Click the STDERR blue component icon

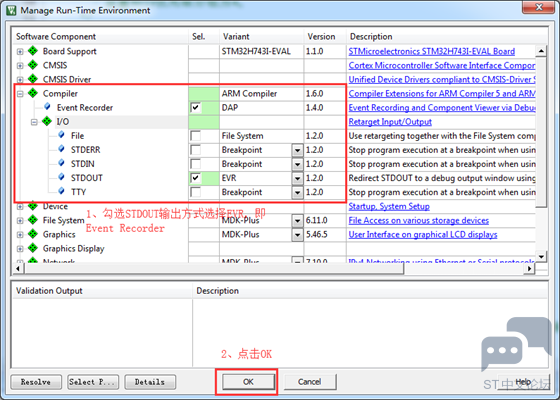(x=61, y=149)
